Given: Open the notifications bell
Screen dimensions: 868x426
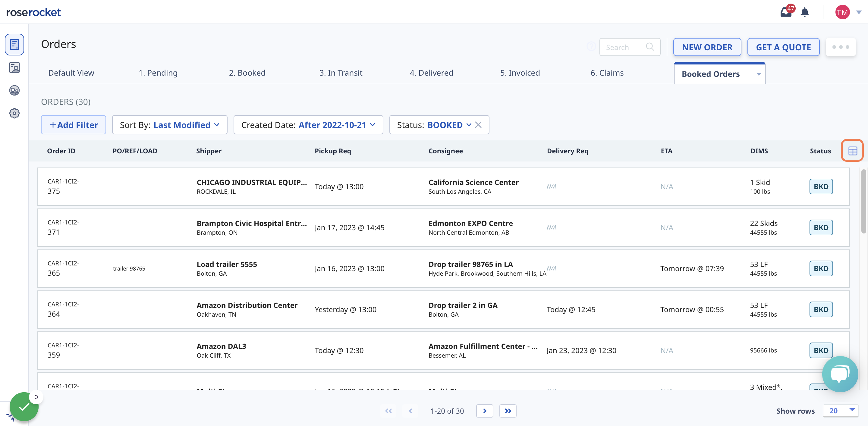Looking at the screenshot, I should (x=805, y=12).
